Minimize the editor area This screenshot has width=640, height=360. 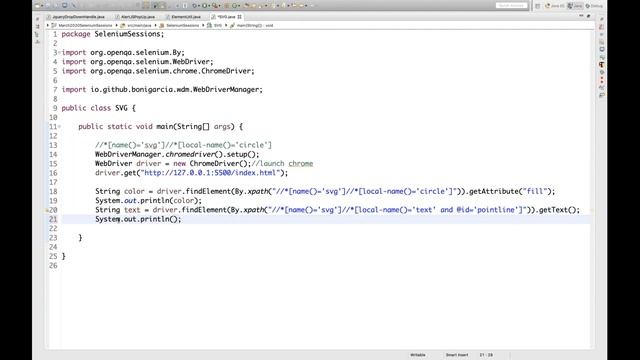[x=581, y=16]
